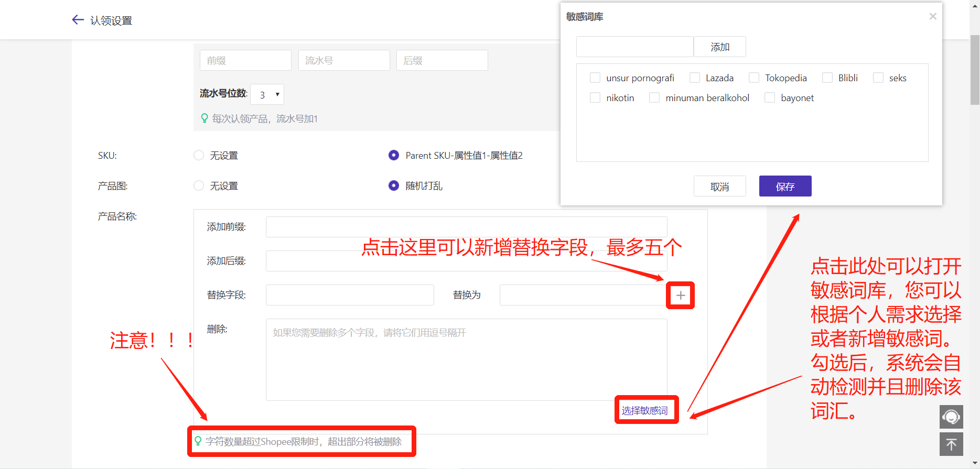Expand the 流水号位数 dropdown
The image size is (980, 469).
pos(267,95)
